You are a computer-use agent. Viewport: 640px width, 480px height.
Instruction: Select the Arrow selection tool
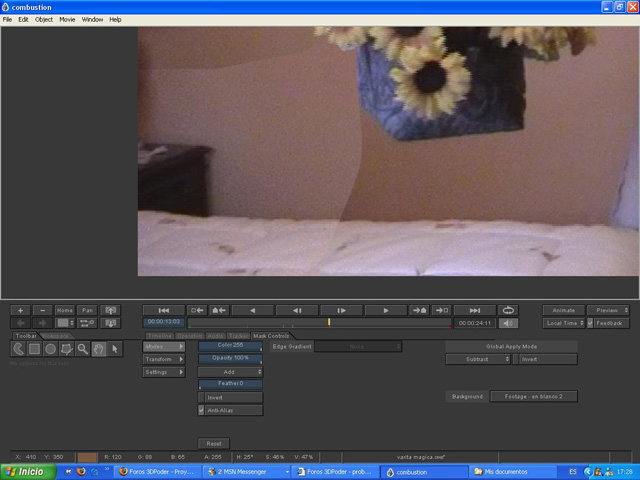click(115, 349)
